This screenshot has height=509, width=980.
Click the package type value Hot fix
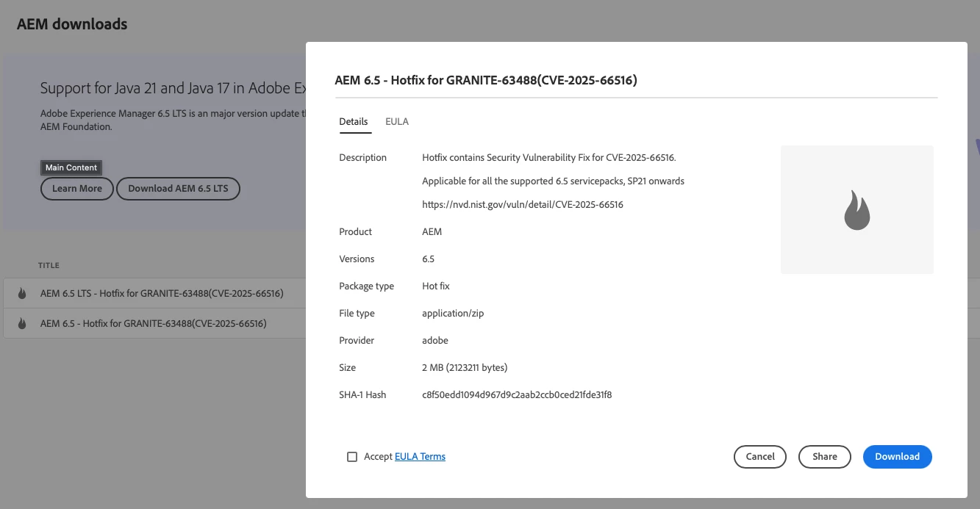(x=436, y=286)
